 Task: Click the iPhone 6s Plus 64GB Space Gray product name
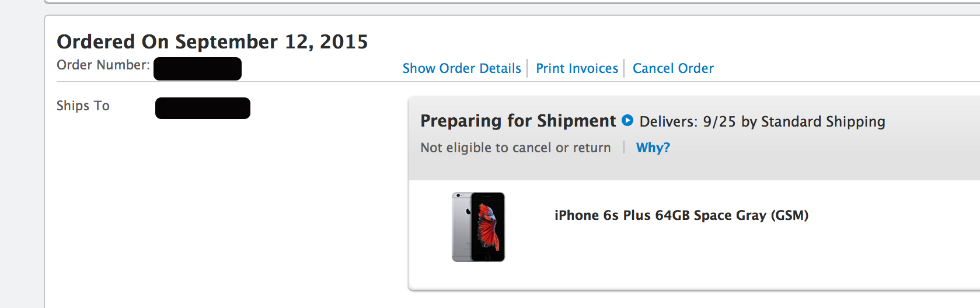tap(681, 215)
